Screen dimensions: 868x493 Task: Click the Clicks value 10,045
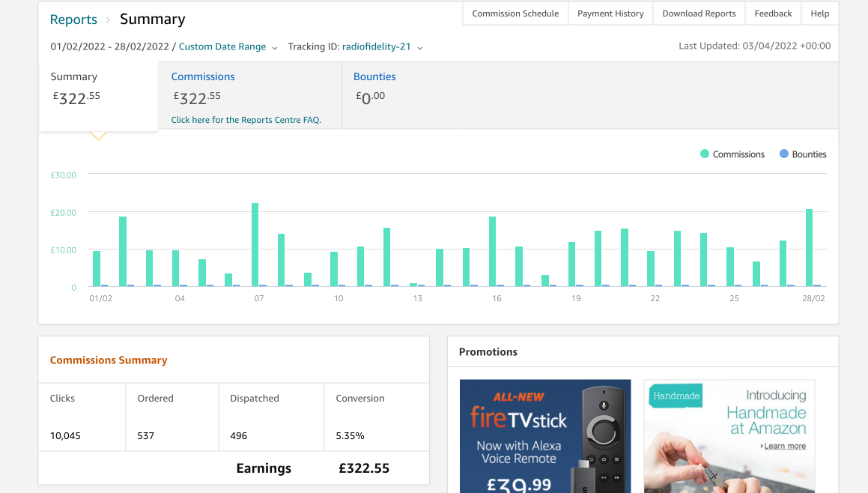tap(65, 436)
